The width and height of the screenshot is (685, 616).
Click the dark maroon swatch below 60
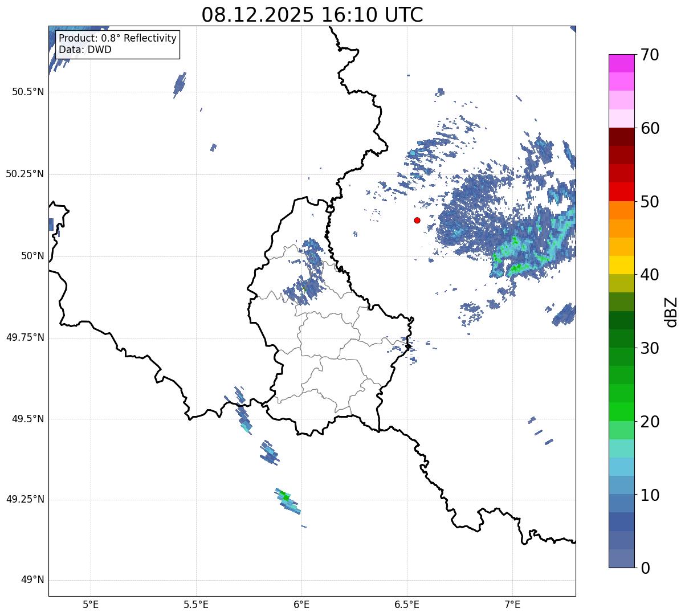tap(622, 137)
